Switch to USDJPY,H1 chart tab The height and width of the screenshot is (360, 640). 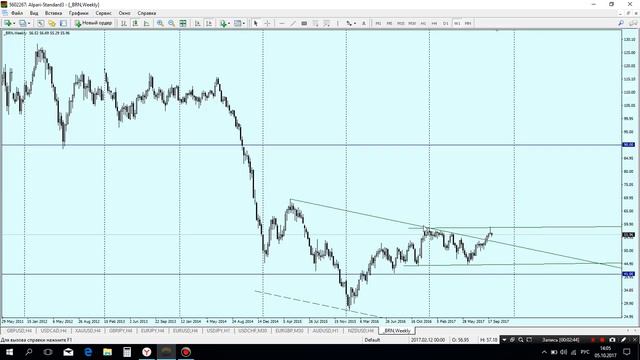218,331
